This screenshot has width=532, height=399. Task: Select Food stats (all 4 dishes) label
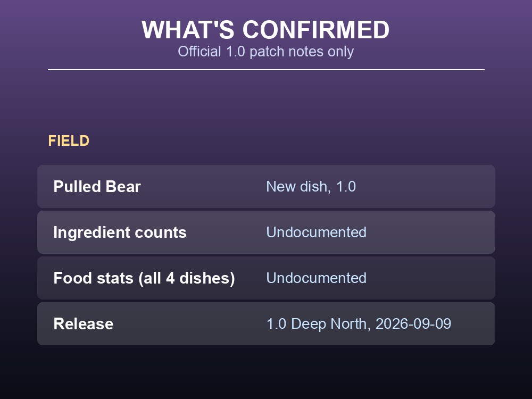(144, 278)
